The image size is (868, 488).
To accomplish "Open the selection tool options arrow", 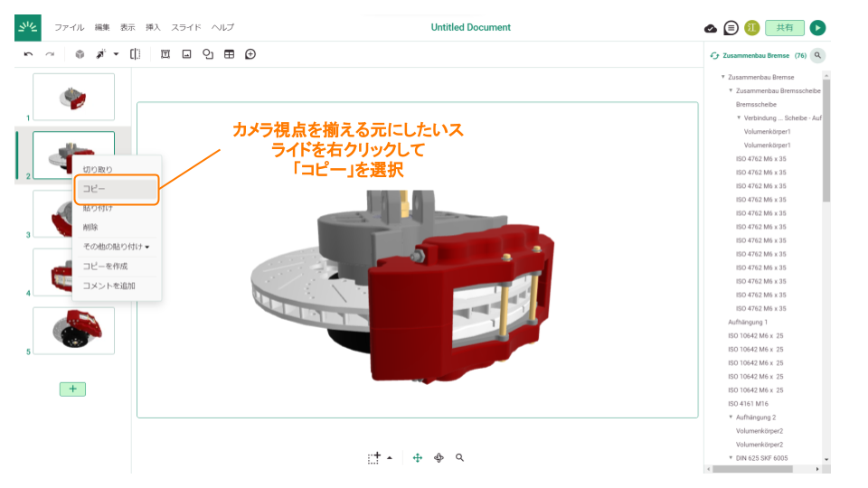I will (x=390, y=457).
